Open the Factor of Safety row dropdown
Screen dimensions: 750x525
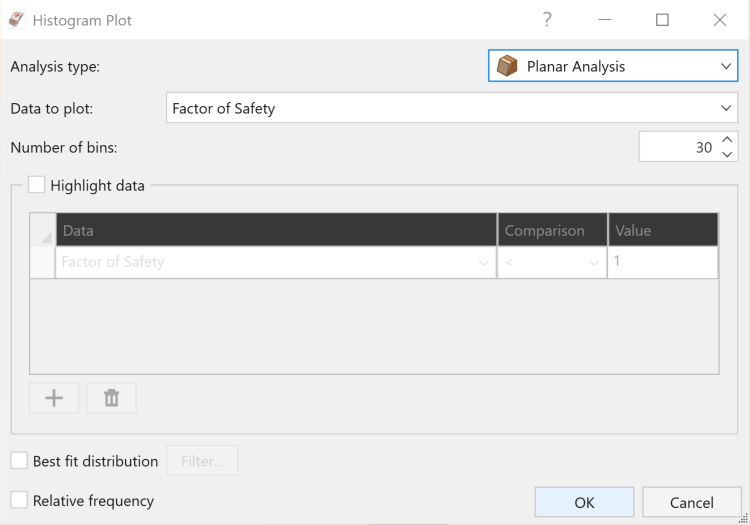(276, 262)
